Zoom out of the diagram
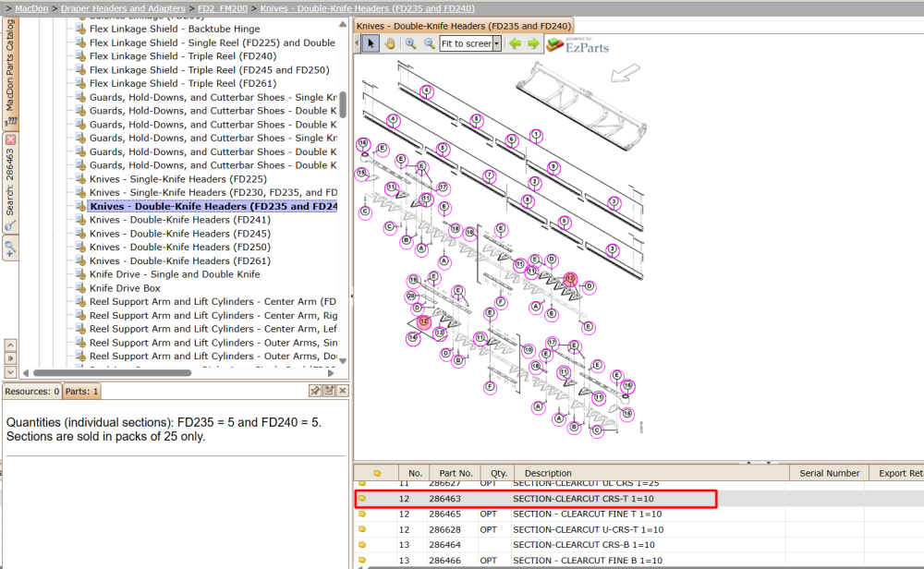Image resolution: width=924 pixels, height=569 pixels. (430, 43)
